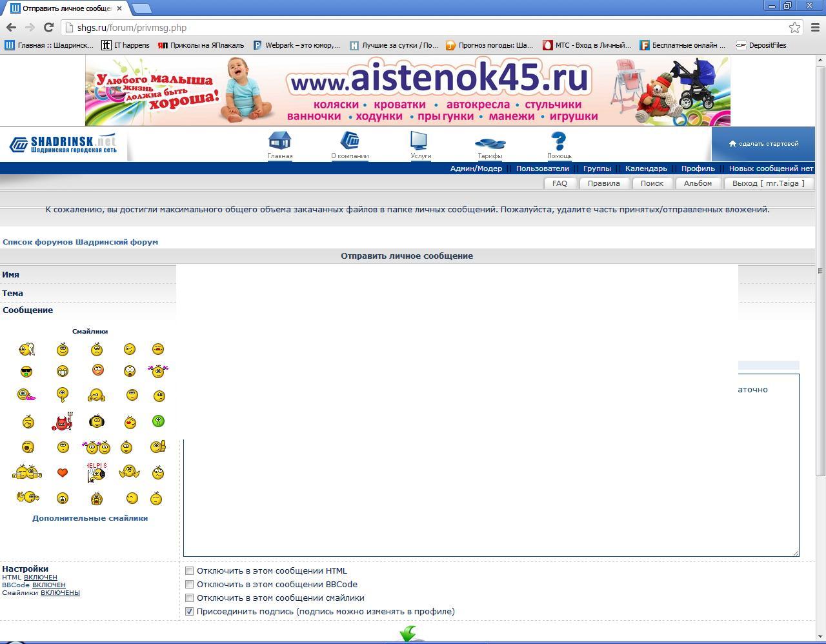Close the Отправить личное сообщение tab
Image resolution: width=826 pixels, height=644 pixels.
coord(119,8)
